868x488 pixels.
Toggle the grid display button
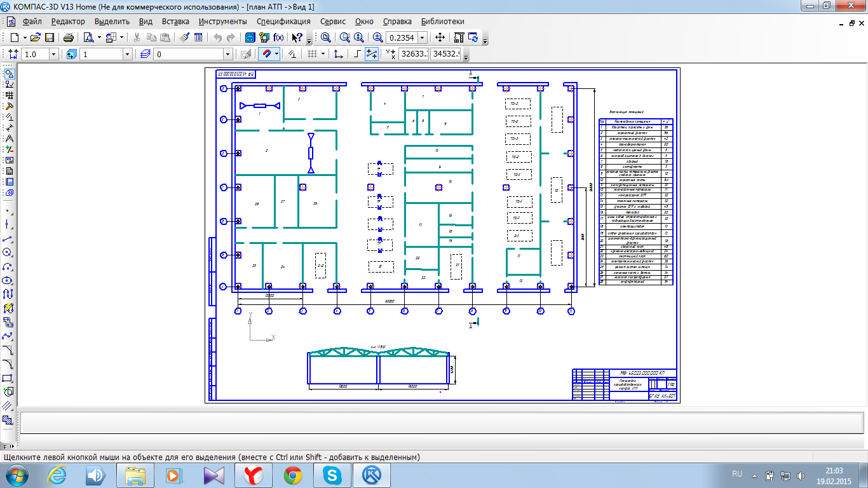(312, 54)
